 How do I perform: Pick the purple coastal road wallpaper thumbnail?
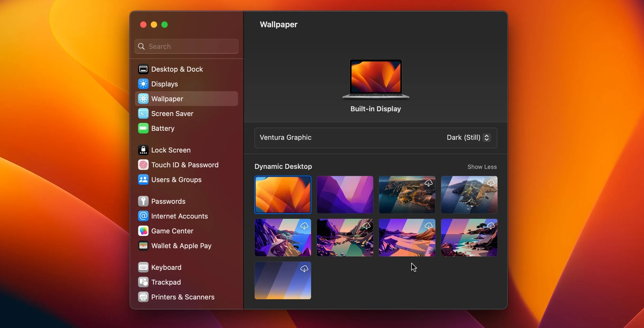pos(283,237)
